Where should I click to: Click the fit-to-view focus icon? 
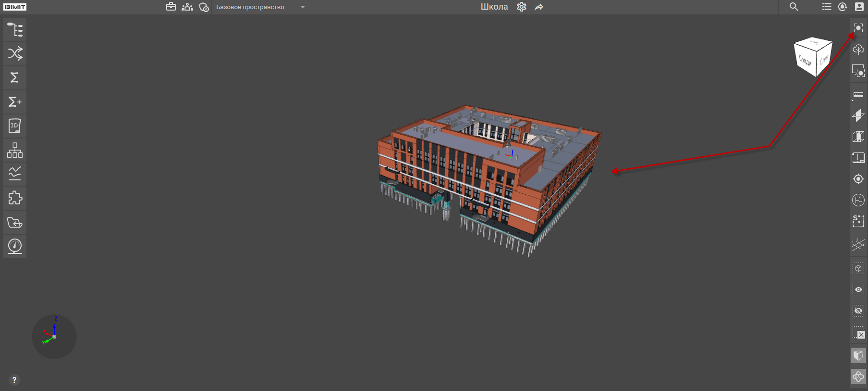858,28
